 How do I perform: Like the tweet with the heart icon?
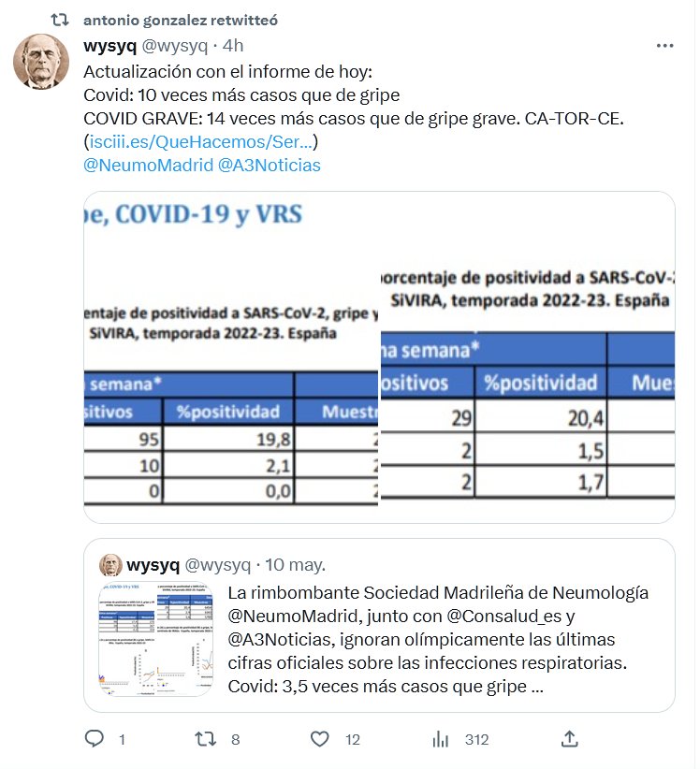[x=321, y=739]
